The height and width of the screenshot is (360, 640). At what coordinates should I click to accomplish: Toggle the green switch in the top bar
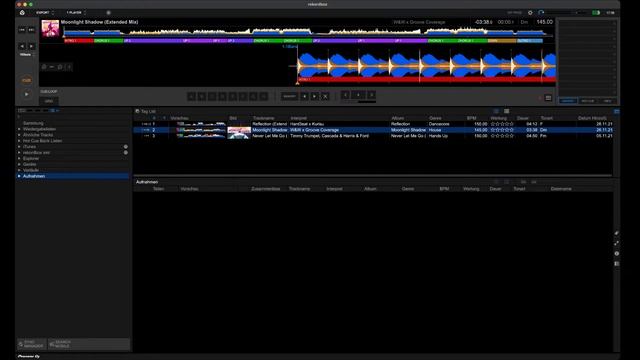pos(596,13)
